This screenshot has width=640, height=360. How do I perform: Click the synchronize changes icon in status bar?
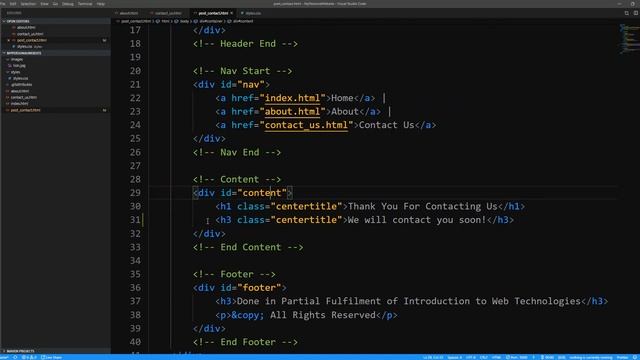[15, 357]
